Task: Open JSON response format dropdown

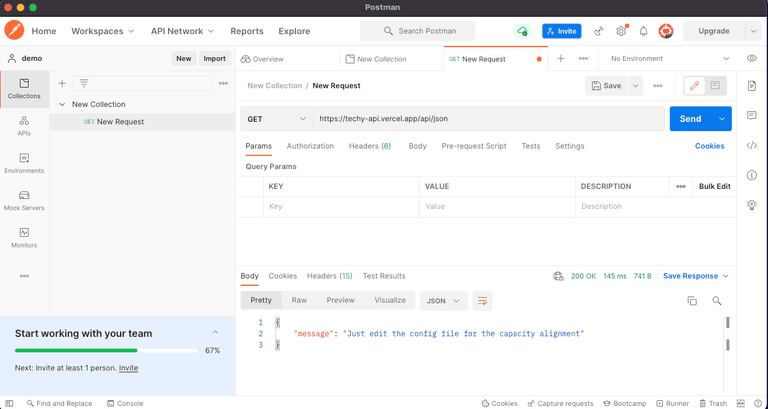Action: point(443,301)
